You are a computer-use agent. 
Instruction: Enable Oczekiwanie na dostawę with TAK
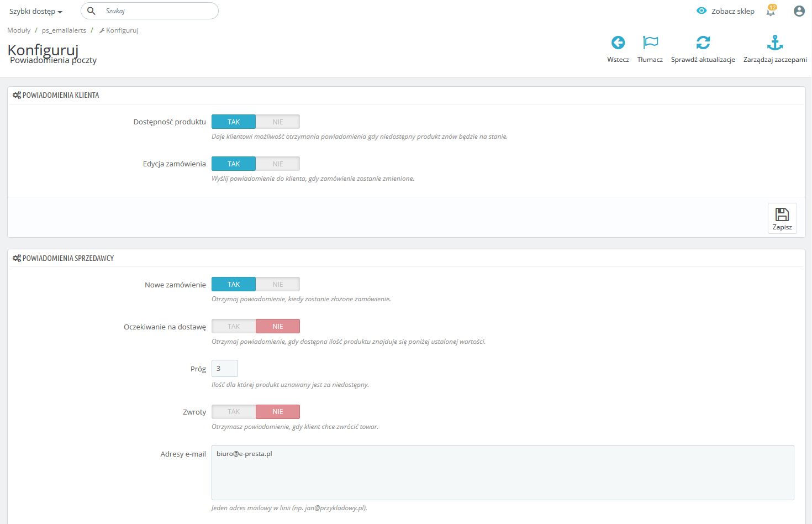tap(234, 327)
